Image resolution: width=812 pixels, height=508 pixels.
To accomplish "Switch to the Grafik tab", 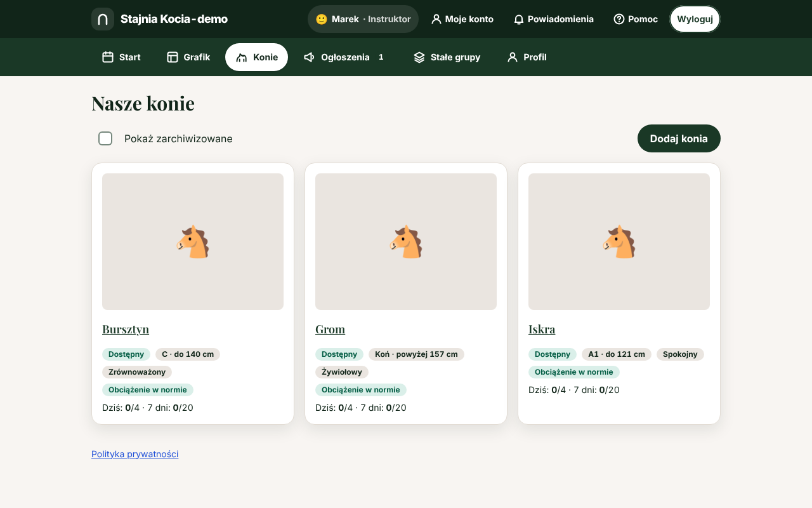I will point(188,57).
